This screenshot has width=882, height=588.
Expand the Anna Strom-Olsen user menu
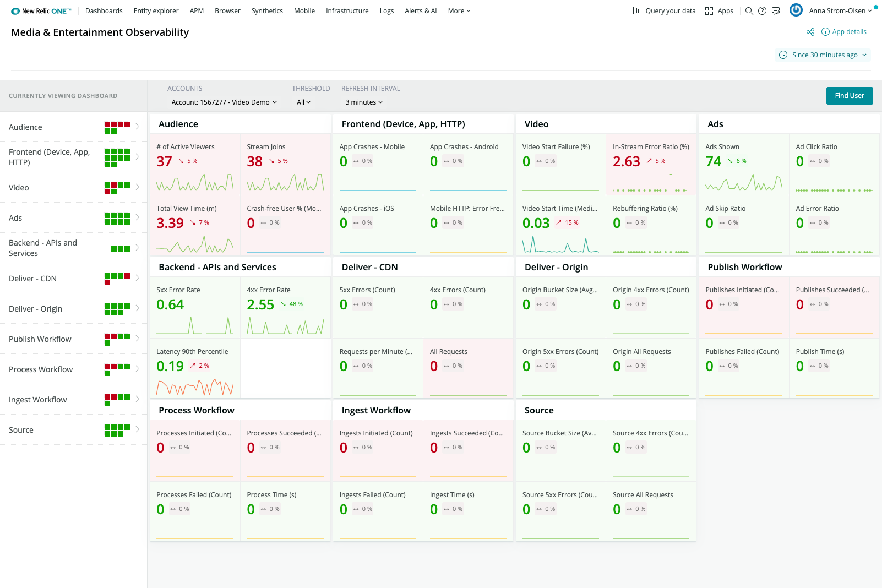pos(837,10)
